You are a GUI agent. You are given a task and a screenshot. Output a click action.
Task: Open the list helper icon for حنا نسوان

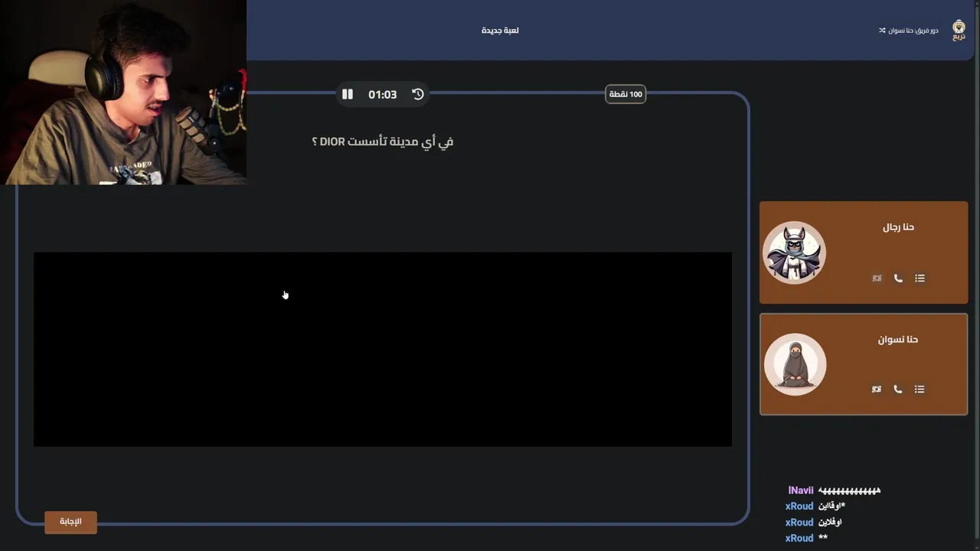point(920,390)
